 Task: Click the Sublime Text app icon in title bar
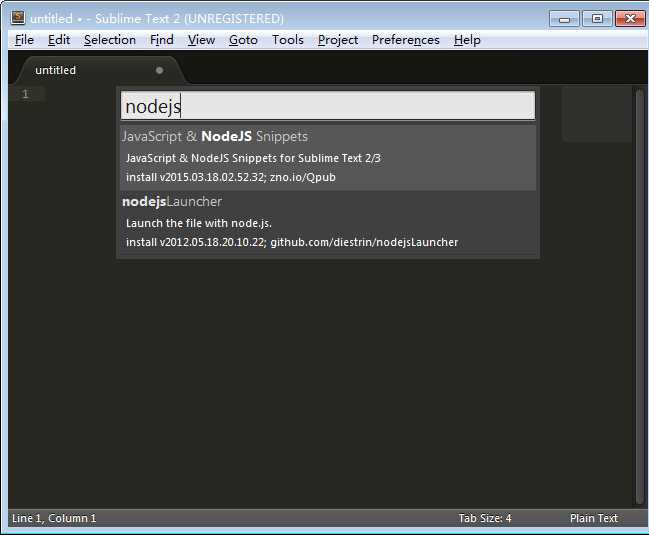click(18, 18)
